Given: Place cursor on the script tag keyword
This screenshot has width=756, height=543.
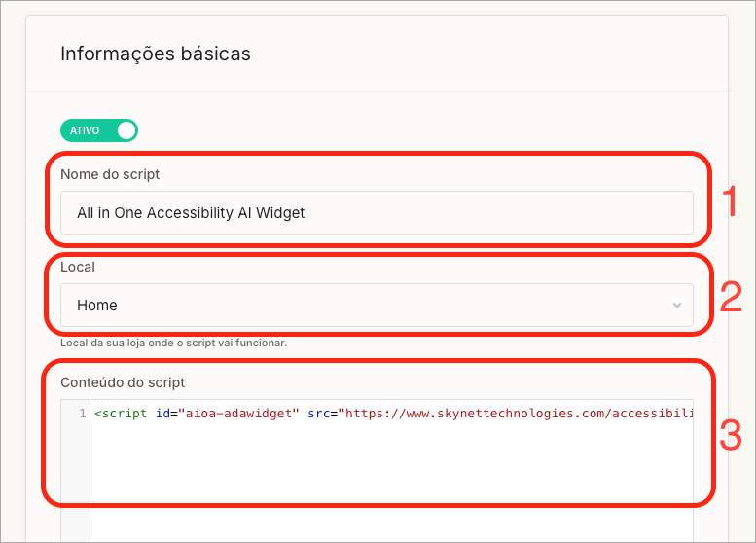Looking at the screenshot, I should click(126, 414).
